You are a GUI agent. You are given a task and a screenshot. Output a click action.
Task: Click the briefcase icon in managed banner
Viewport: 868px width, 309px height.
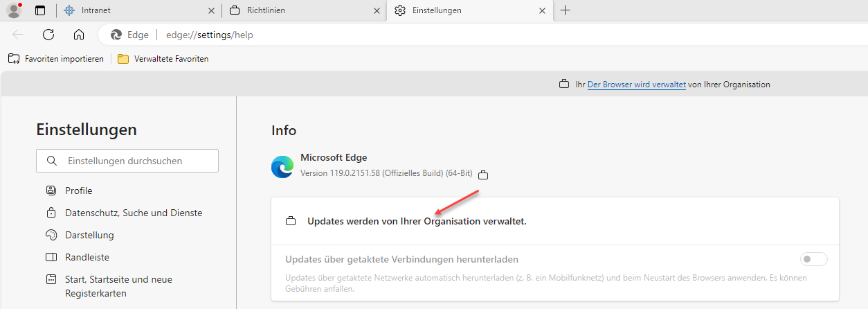pos(564,85)
